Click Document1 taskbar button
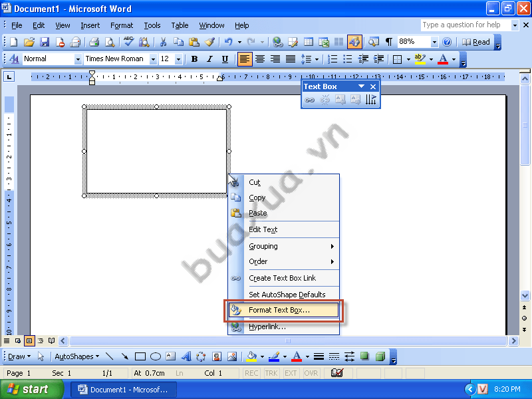This screenshot has height=399, width=532. tap(124, 390)
